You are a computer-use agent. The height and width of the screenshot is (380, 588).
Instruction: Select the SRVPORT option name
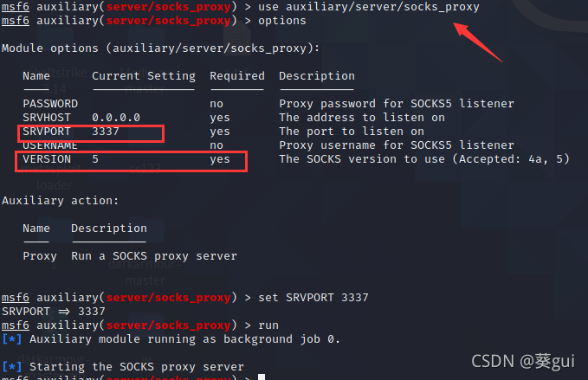coord(47,132)
